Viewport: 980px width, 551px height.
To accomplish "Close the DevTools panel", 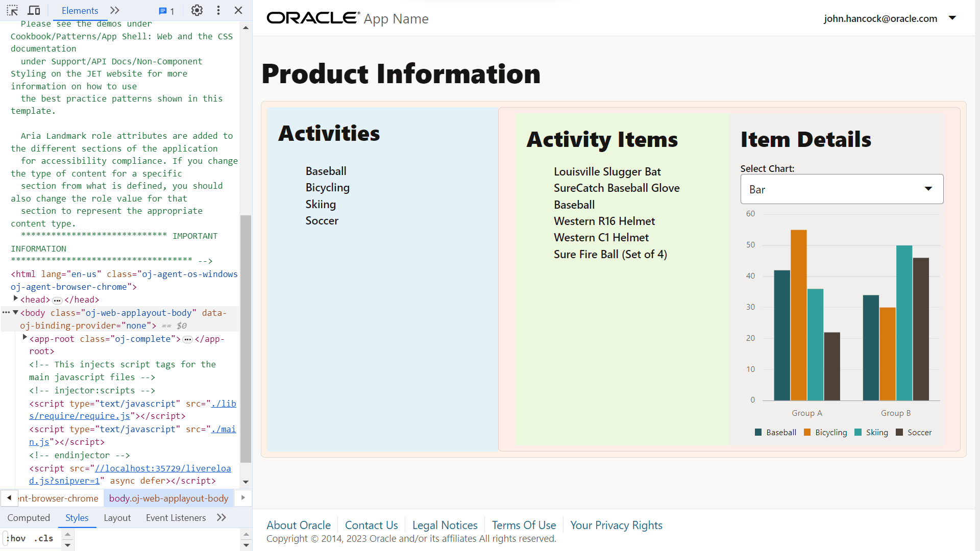I will (x=238, y=10).
